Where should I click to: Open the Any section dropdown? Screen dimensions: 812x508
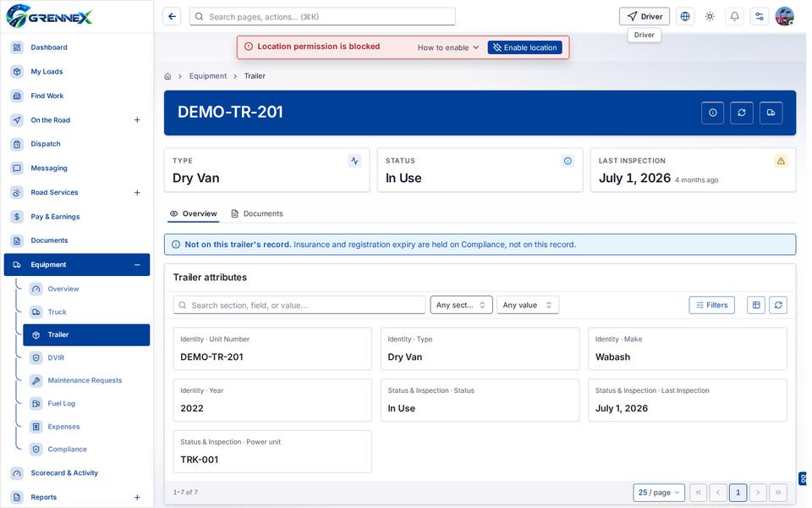[461, 306]
